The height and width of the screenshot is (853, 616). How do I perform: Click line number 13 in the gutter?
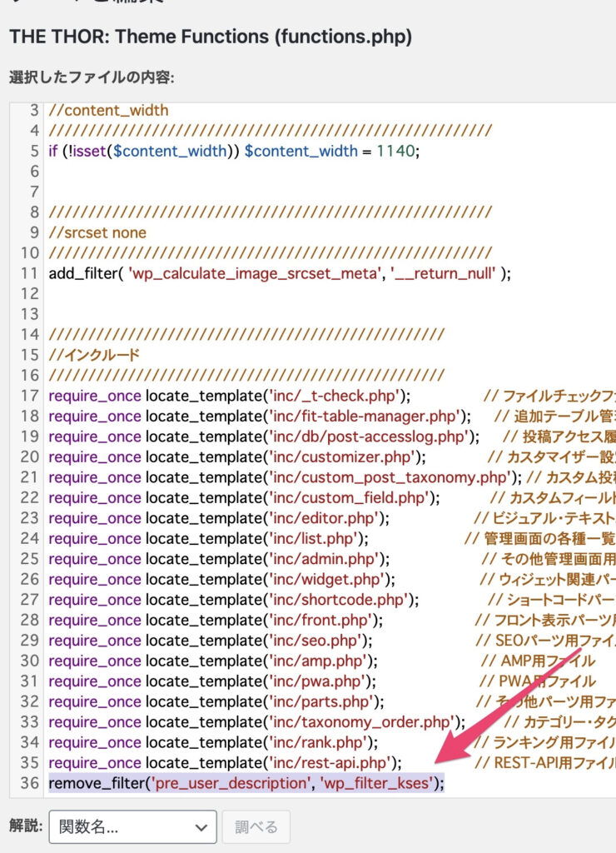[29, 314]
